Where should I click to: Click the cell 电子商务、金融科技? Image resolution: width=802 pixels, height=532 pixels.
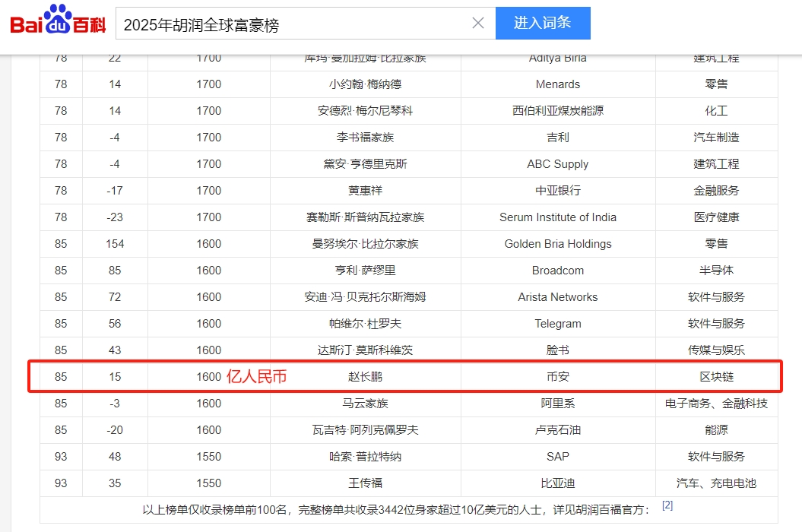(716, 404)
